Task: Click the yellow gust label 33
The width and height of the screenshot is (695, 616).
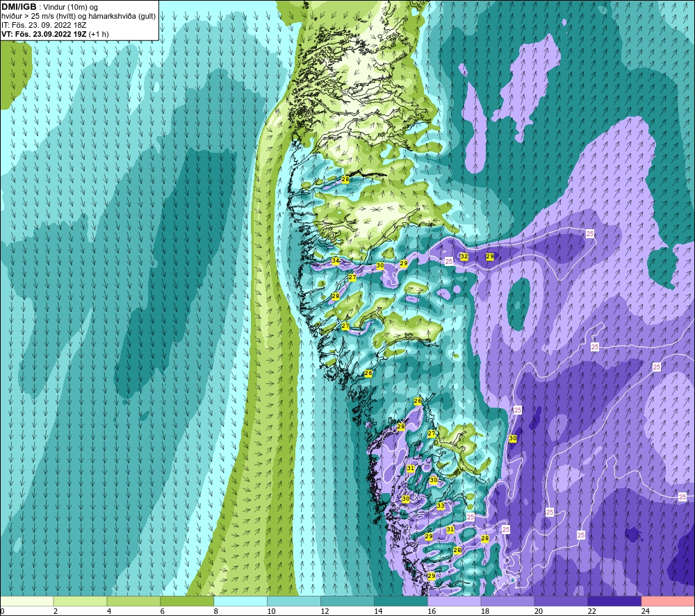Action: [x=440, y=506]
